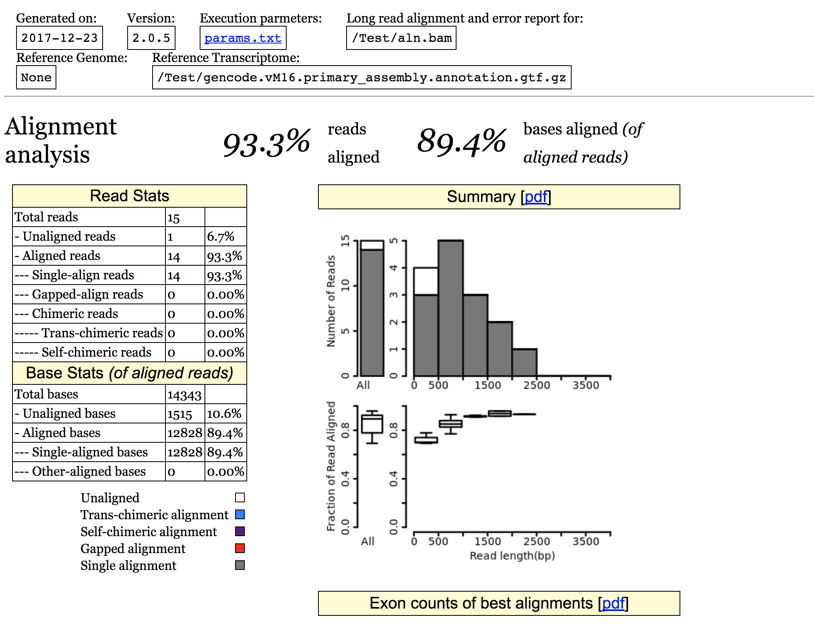This screenshot has height=644, width=814.
Task: Click the 'Execution parmeters:' label
Action: click(261, 18)
